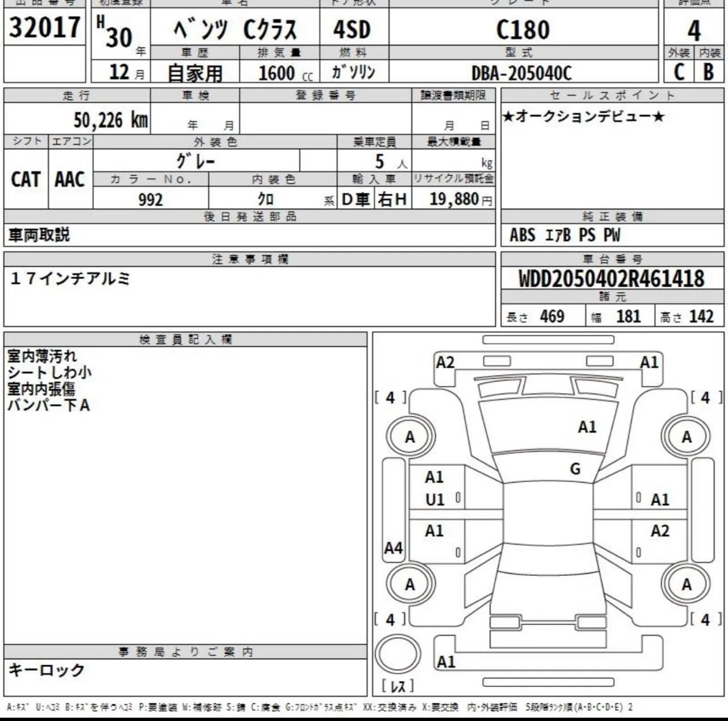Select the recycle deposit amount 19,880円
Viewport: 728px width, 721px height.
point(461,199)
